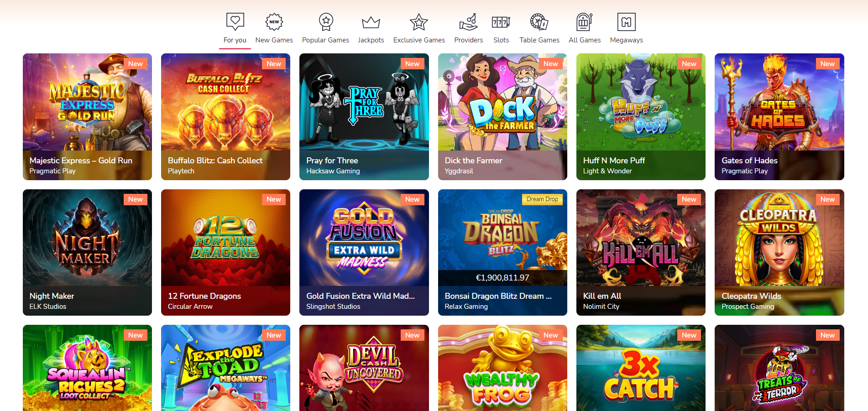Select the Providers hand icon
This screenshot has height=411, width=868.
(x=468, y=21)
